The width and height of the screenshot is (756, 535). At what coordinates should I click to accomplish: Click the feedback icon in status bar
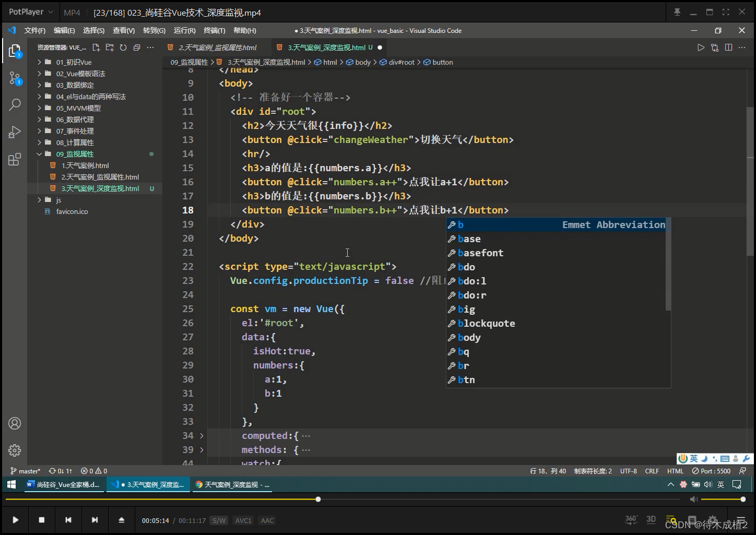pyautogui.click(x=743, y=471)
